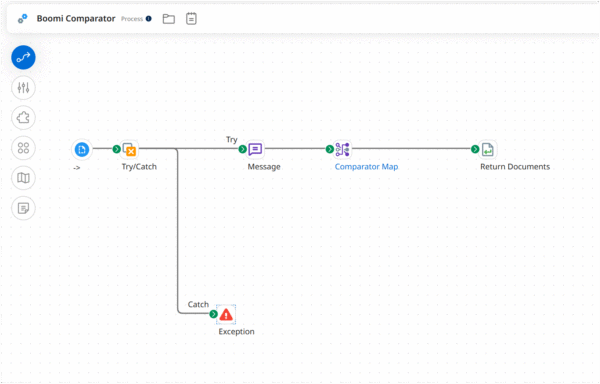Open the notes clipboard icon in header
The height and width of the screenshot is (384, 600).
pyautogui.click(x=191, y=18)
